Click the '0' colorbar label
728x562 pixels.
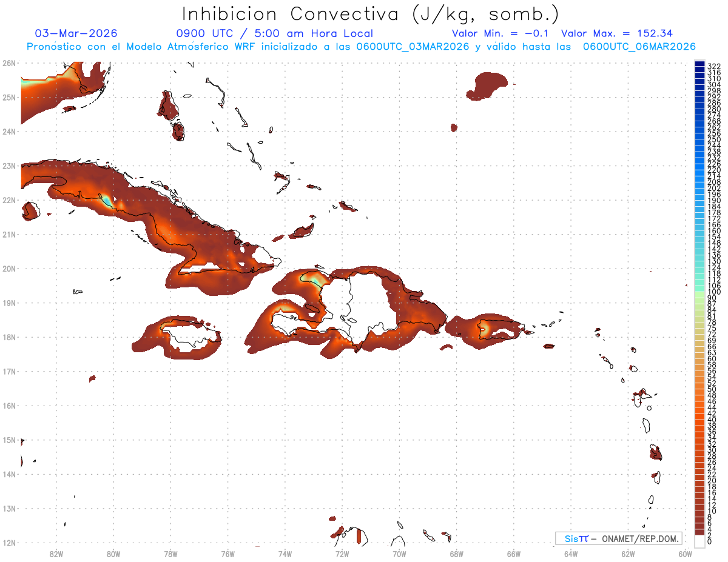[710, 541]
